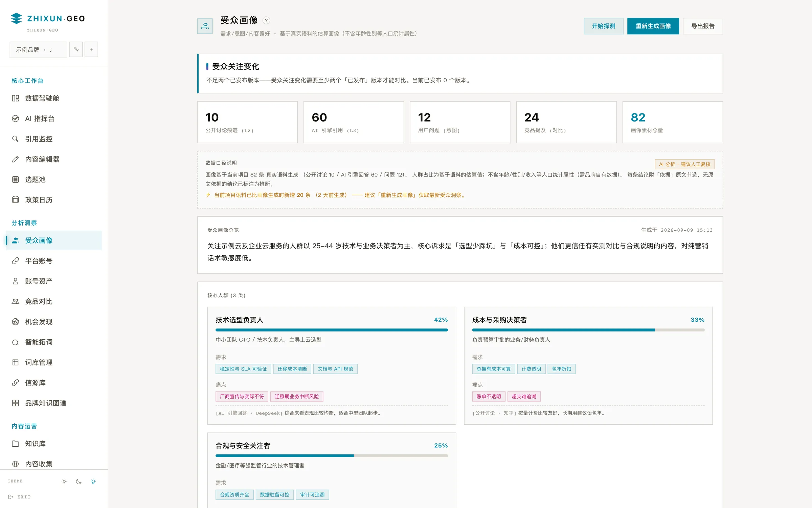Click the 平台账号 link icon
The image size is (812, 508).
16,261
